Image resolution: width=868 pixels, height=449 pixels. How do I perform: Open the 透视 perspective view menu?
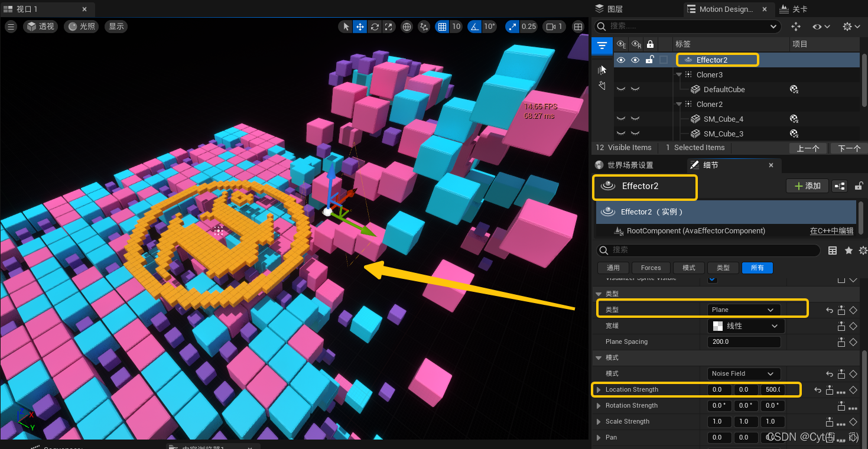point(40,27)
